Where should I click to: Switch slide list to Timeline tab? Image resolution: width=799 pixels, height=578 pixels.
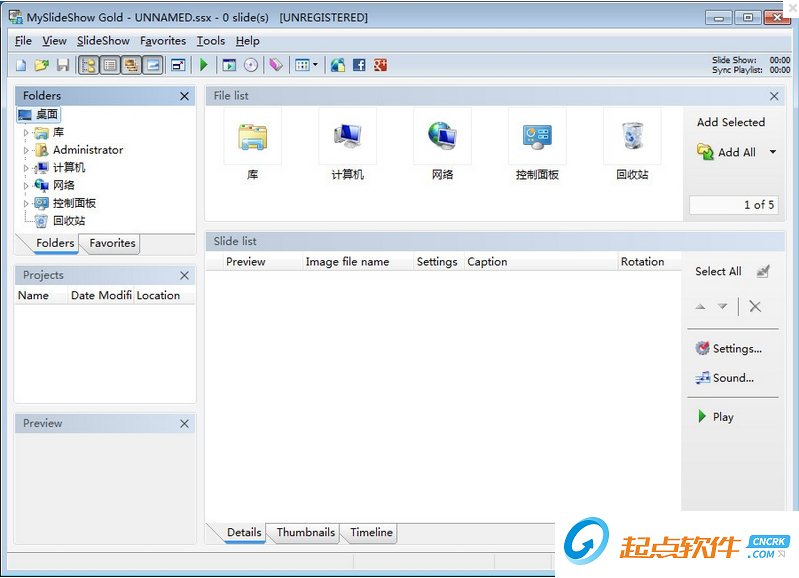coord(371,533)
